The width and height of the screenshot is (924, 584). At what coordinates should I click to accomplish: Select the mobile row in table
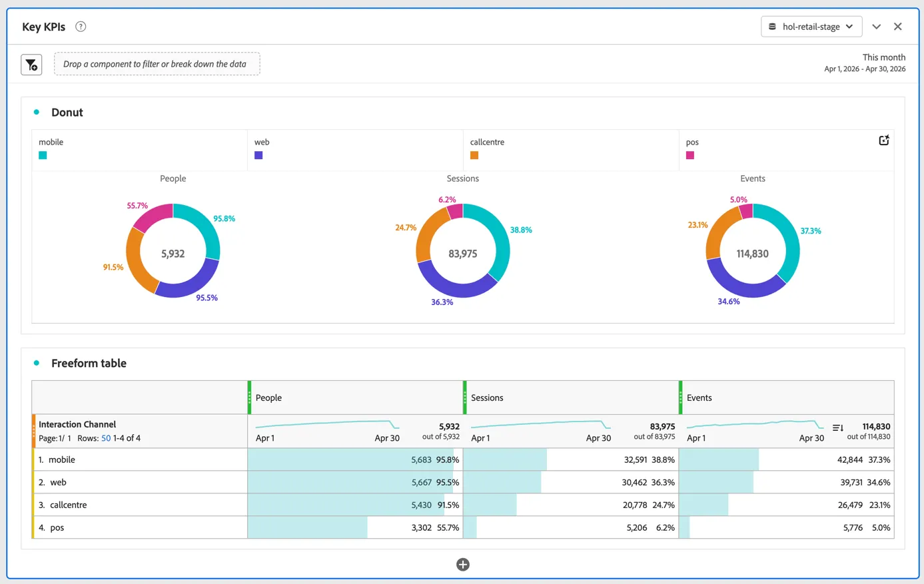[x=463, y=459]
